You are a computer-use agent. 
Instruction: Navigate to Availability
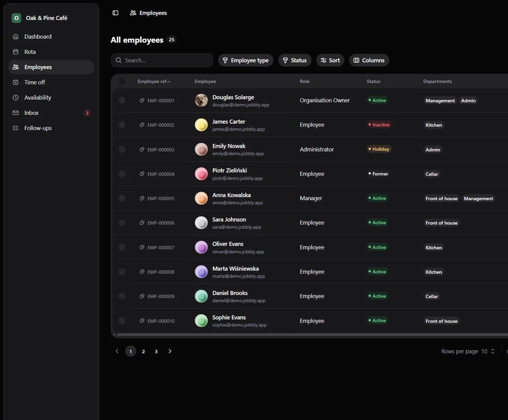(x=51, y=98)
